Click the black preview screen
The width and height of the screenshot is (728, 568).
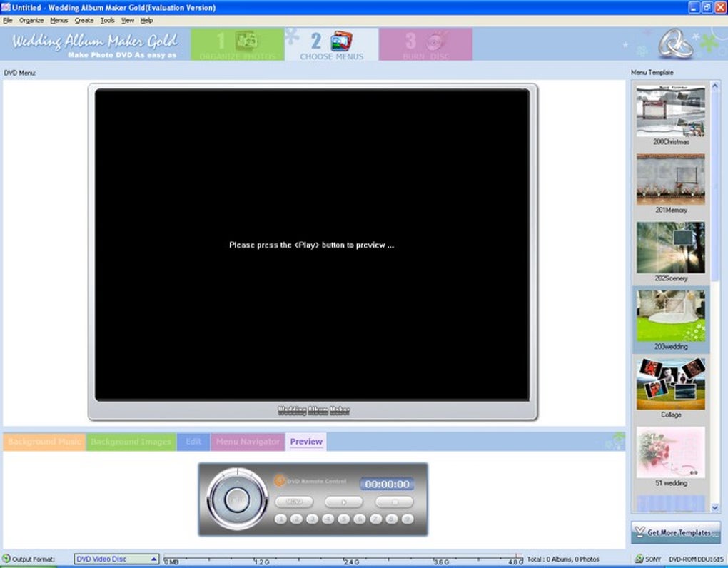coord(312,245)
